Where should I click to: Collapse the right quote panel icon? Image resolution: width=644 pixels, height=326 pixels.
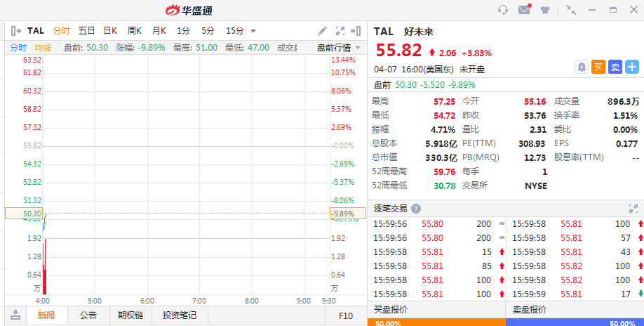356,31
